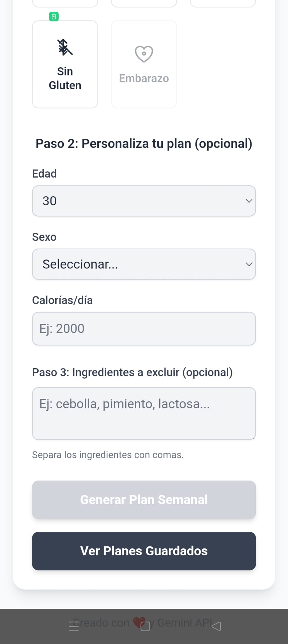This screenshot has height=644, width=288.
Task: Click the heart icon above Embarazo
Action: pyautogui.click(x=144, y=54)
